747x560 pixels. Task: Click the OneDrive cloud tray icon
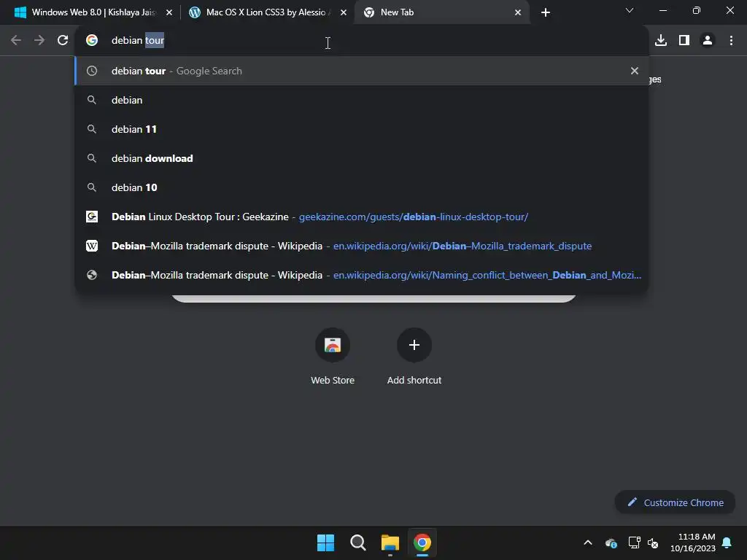pyautogui.click(x=611, y=542)
